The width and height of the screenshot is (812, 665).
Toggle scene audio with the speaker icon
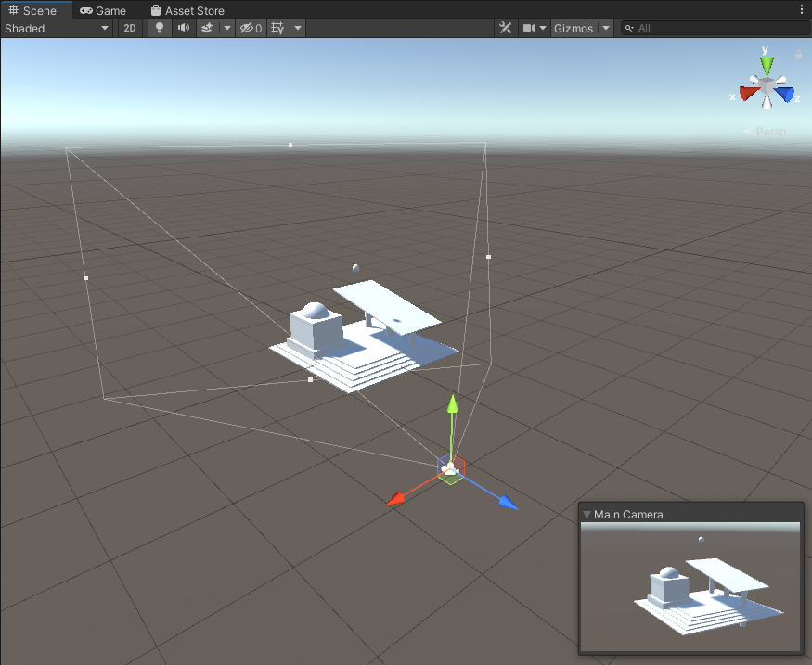pyautogui.click(x=183, y=28)
